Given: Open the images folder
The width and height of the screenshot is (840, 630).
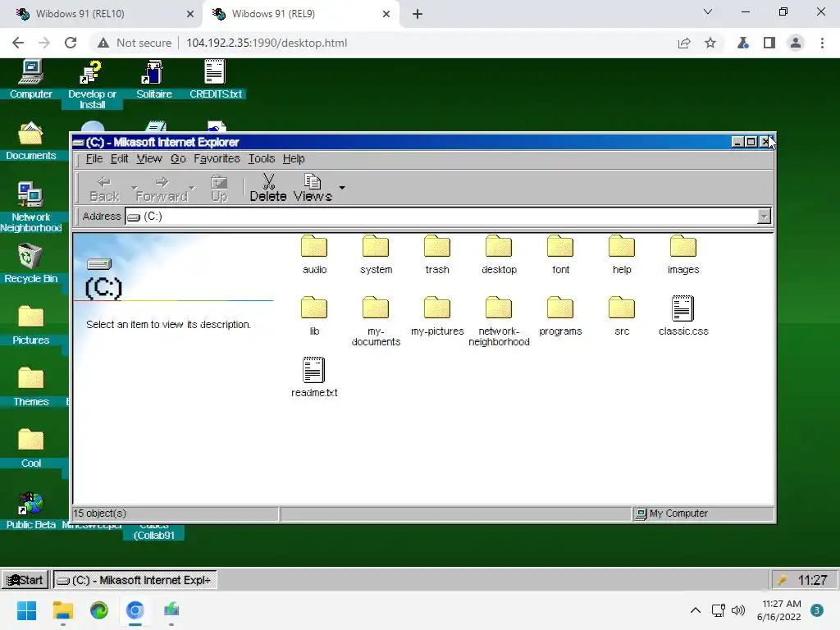Looking at the screenshot, I should pos(683,255).
